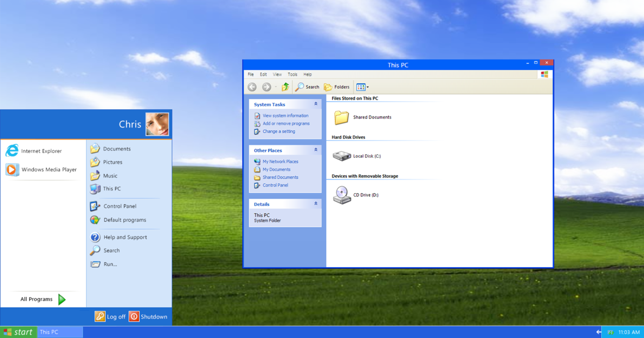Click the system tray arrow on the taskbar

[x=599, y=332]
